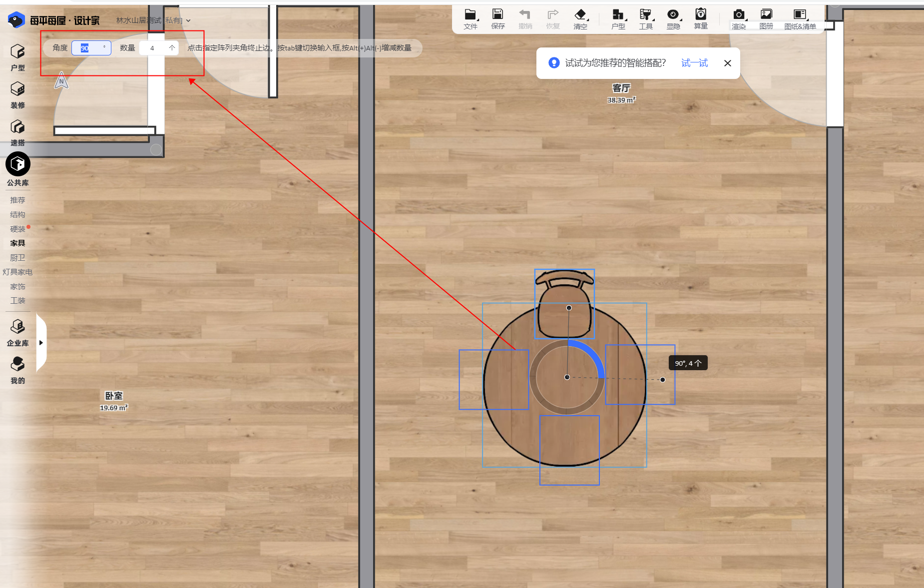Click the 渲染 render camera icon

(739, 19)
